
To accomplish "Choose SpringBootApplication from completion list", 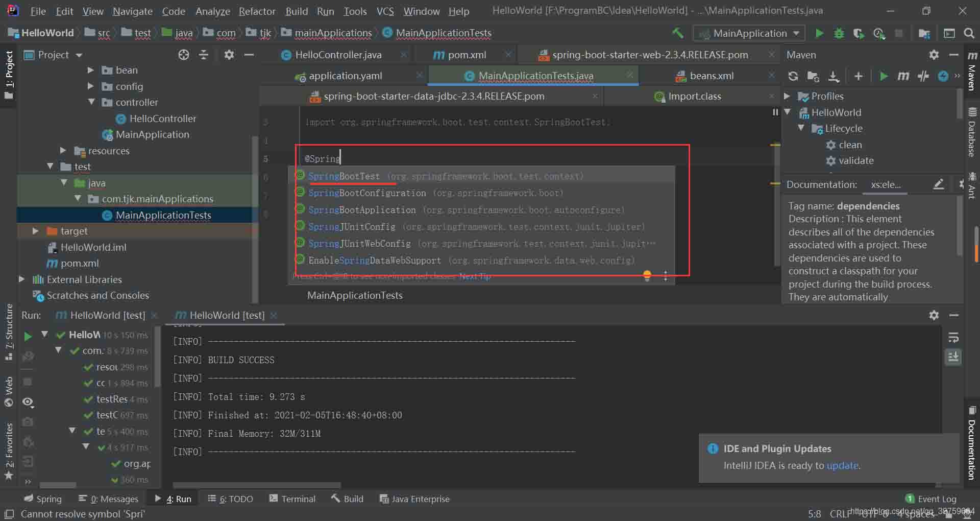I will coord(482,210).
